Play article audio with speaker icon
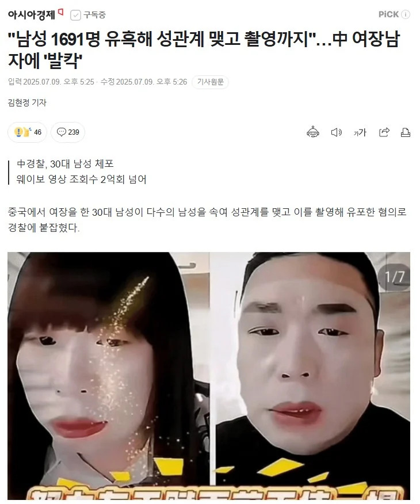Image resolution: width=420 pixels, height=504 pixels. 336,132
